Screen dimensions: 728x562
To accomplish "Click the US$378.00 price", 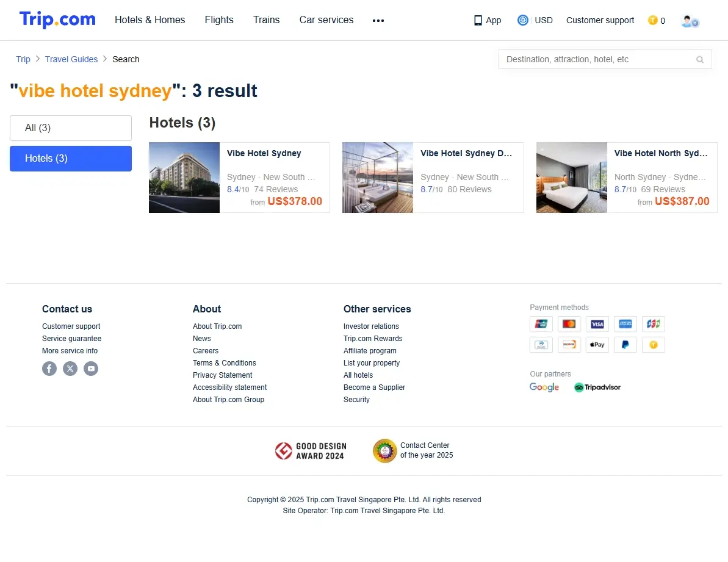I will tap(295, 201).
